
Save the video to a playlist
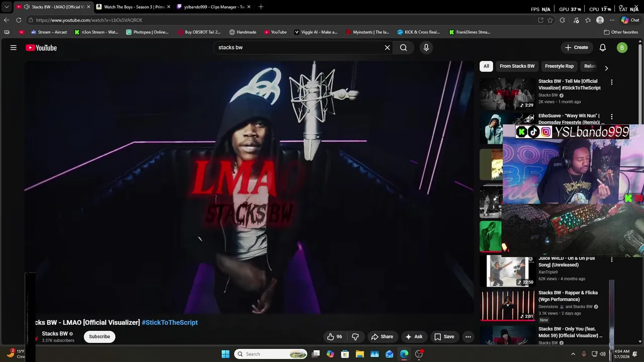444,337
